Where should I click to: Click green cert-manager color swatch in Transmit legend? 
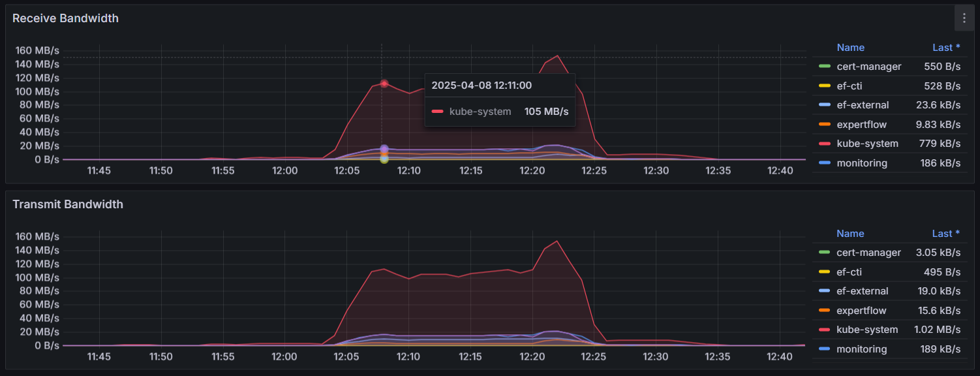coord(825,253)
